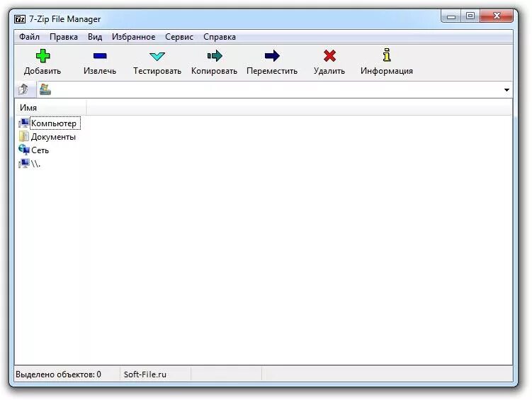Screen dimensions: 532x400
Task: Click the Удалить toolbar label
Action: point(329,71)
